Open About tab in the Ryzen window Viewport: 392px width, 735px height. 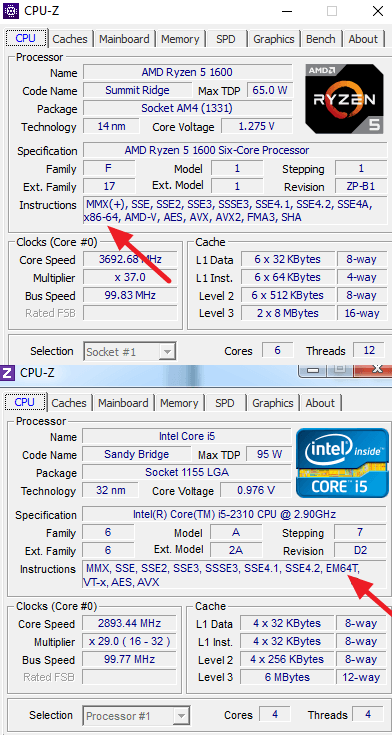[x=363, y=39]
